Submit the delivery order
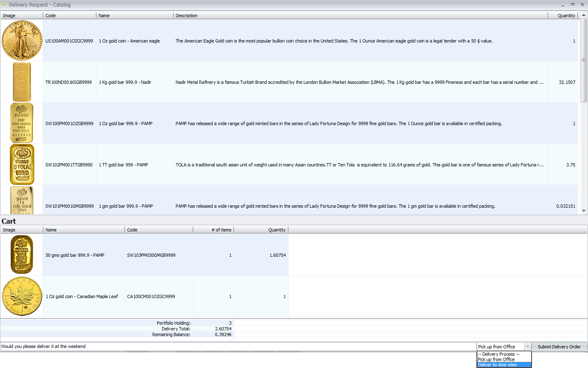 coord(559,347)
